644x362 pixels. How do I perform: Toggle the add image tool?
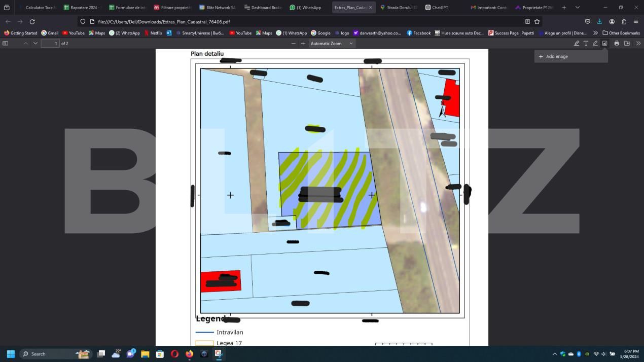pos(604,44)
